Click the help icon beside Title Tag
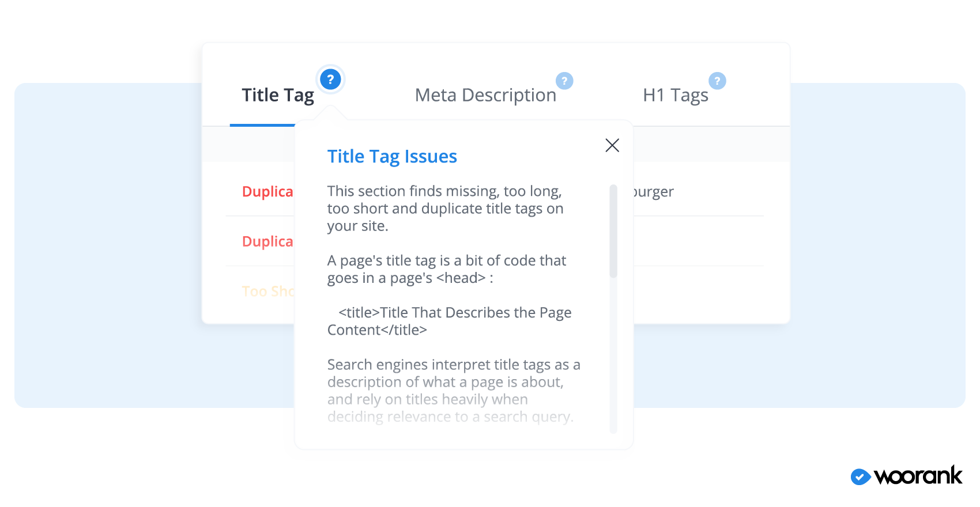This screenshot has width=980, height=507. pyautogui.click(x=330, y=80)
